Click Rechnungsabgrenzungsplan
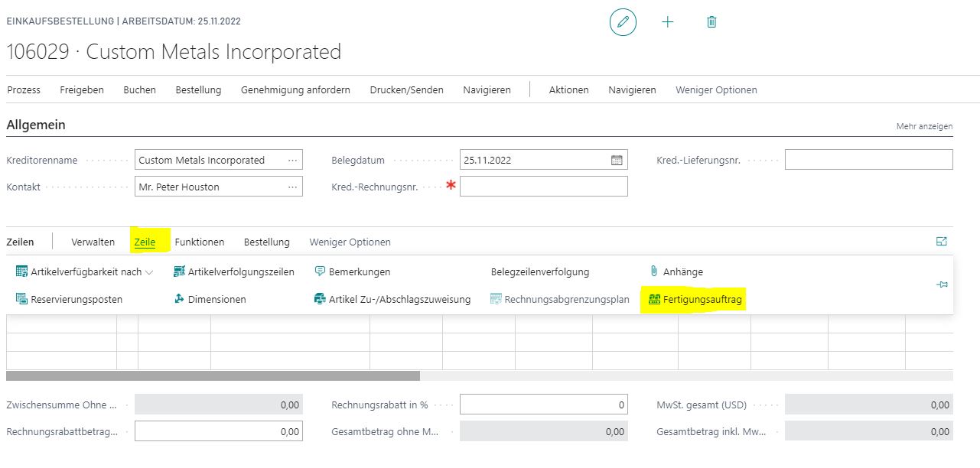980x468 pixels. click(559, 299)
